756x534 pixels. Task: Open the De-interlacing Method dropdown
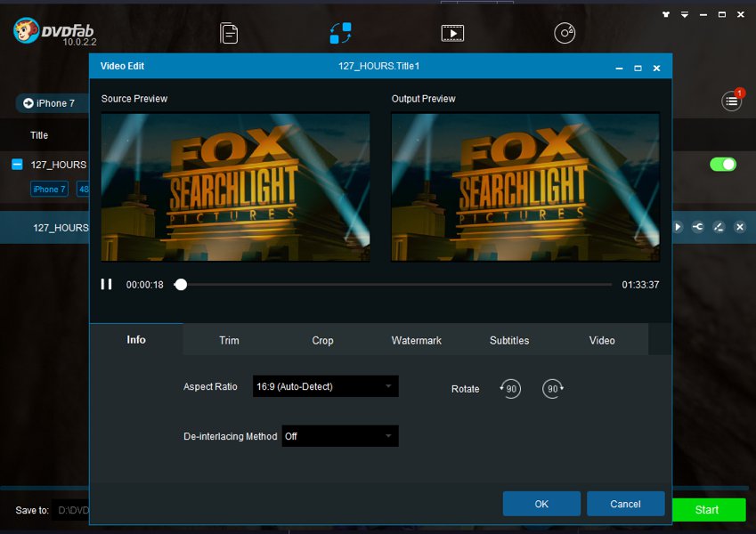340,436
